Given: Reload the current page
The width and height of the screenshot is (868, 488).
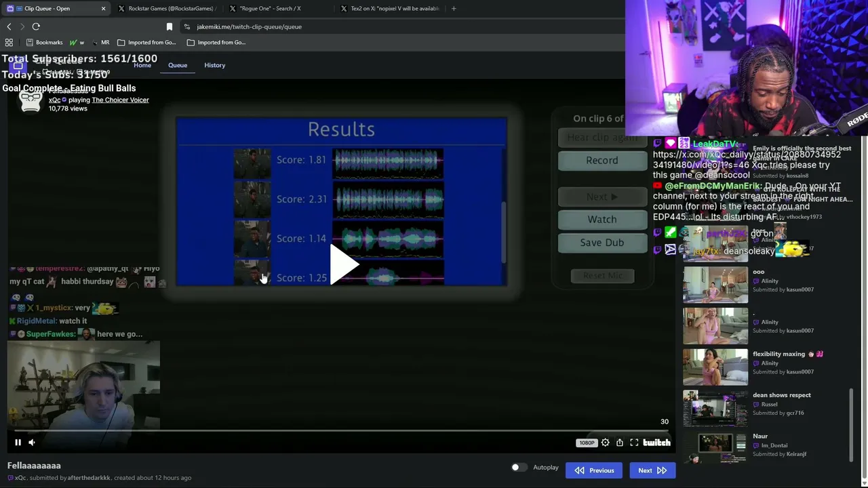Looking at the screenshot, I should (x=36, y=26).
